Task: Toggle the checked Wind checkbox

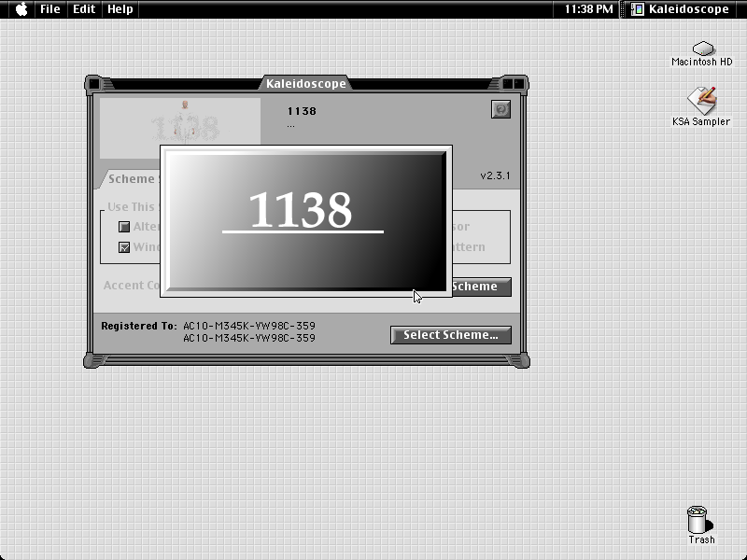Action: 124,247
